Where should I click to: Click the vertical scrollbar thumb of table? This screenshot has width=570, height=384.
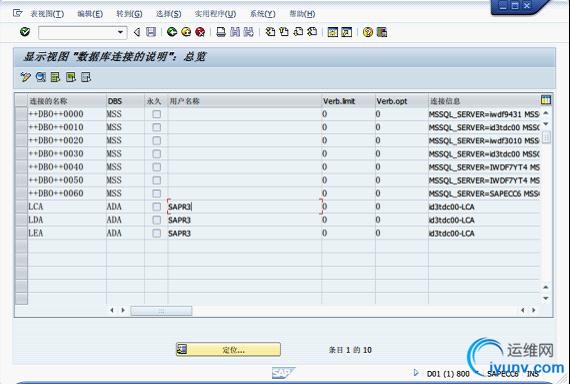click(x=546, y=137)
